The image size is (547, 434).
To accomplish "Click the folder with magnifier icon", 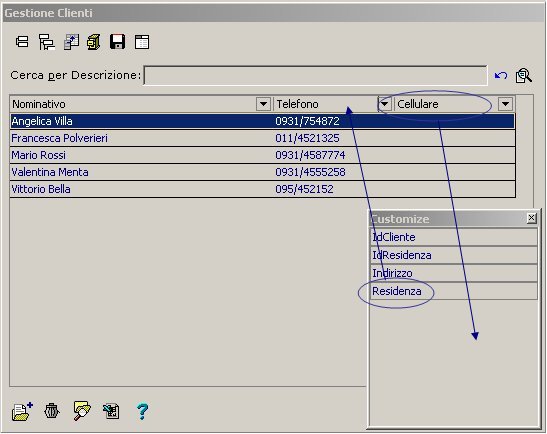I will pyautogui.click(x=82, y=411).
